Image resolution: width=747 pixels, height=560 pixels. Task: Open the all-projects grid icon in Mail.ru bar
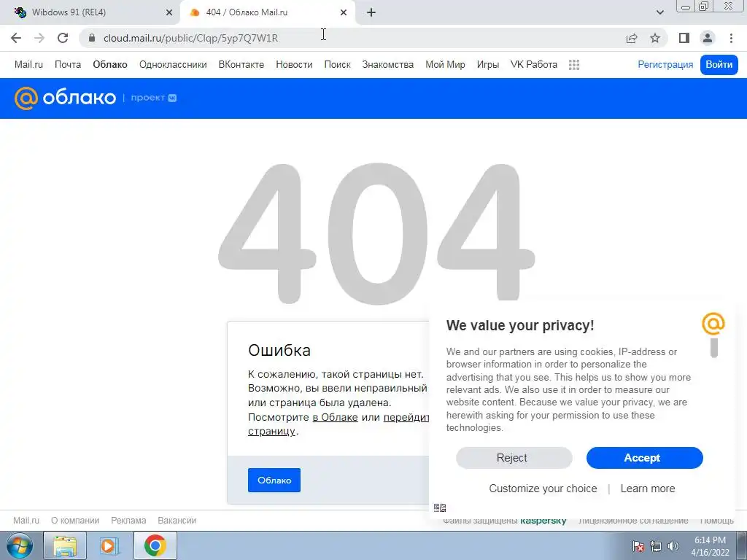click(x=574, y=65)
